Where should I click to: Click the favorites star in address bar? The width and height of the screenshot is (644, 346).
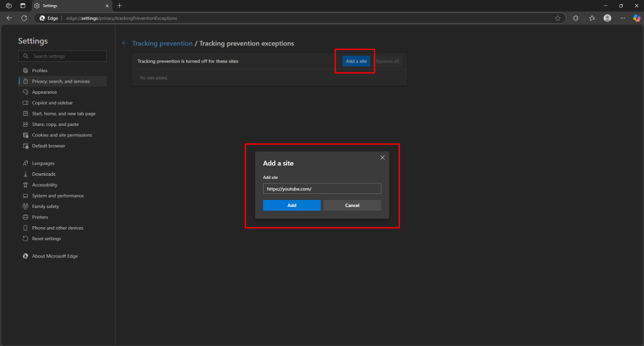coord(557,18)
